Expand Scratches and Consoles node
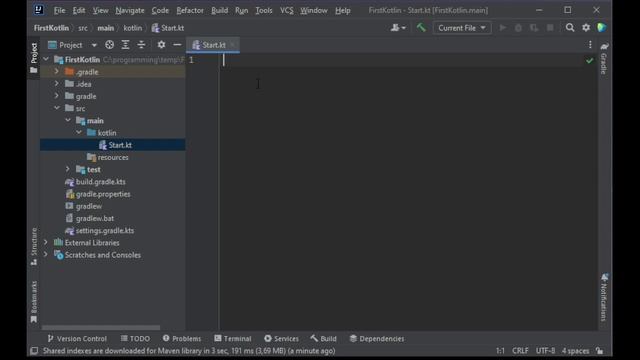 pyautogui.click(x=46, y=255)
